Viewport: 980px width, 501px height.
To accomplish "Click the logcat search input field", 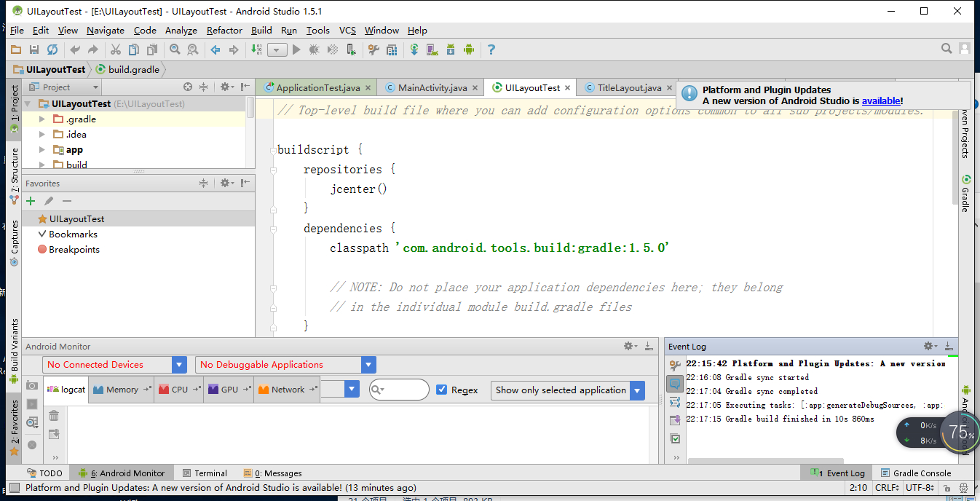I will click(x=404, y=390).
